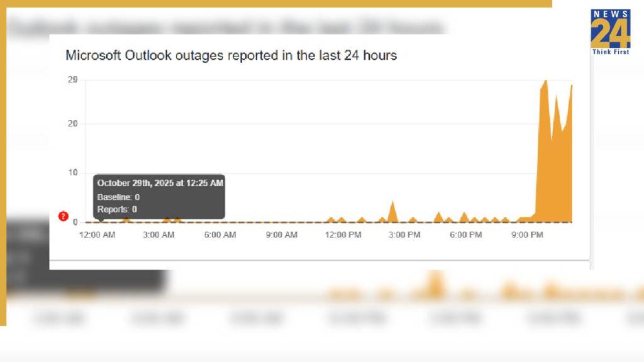Click the News 24 logo
644x362 pixels.
click(610, 29)
